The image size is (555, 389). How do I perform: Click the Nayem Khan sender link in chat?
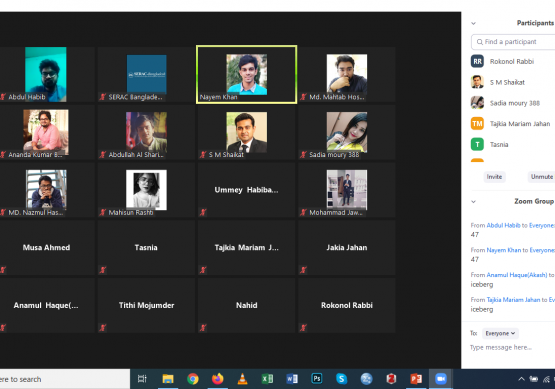click(x=504, y=250)
